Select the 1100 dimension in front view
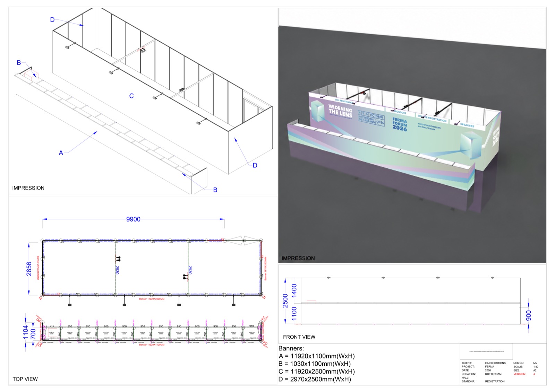Screen dimensions: 555x392 pos(294,314)
